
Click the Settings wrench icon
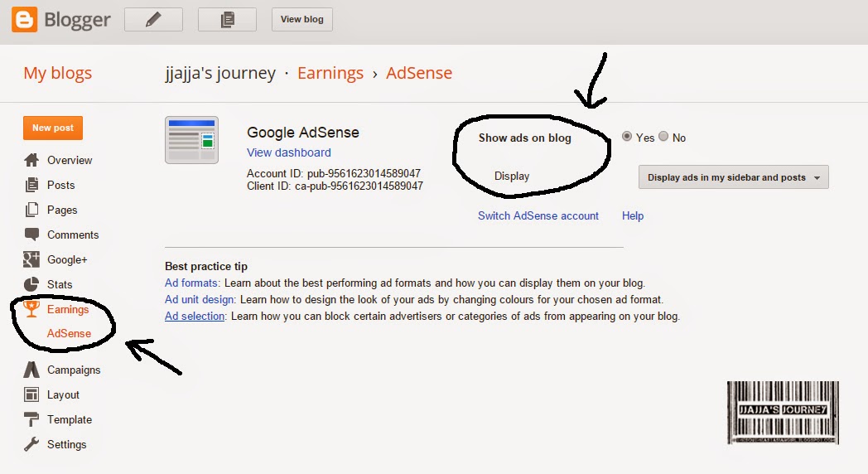pos(31,444)
